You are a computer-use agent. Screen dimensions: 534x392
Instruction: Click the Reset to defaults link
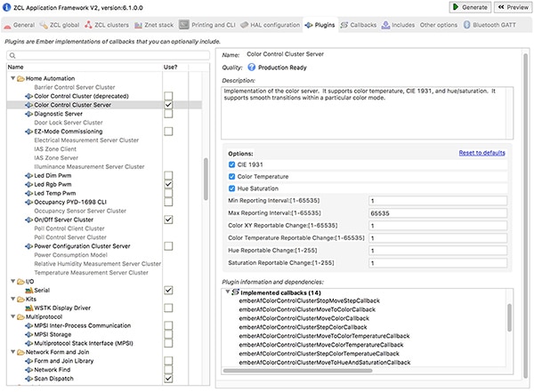[x=482, y=153]
